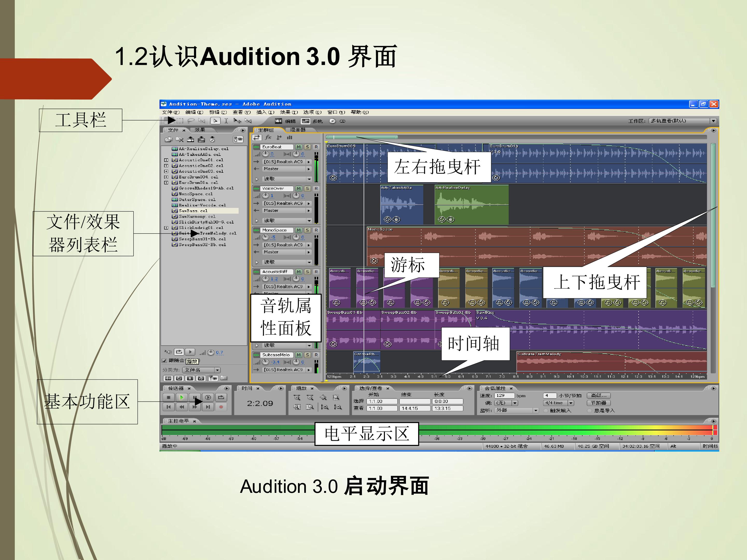
Task: Select the Time Selection I-beam tool
Action: click(x=226, y=121)
